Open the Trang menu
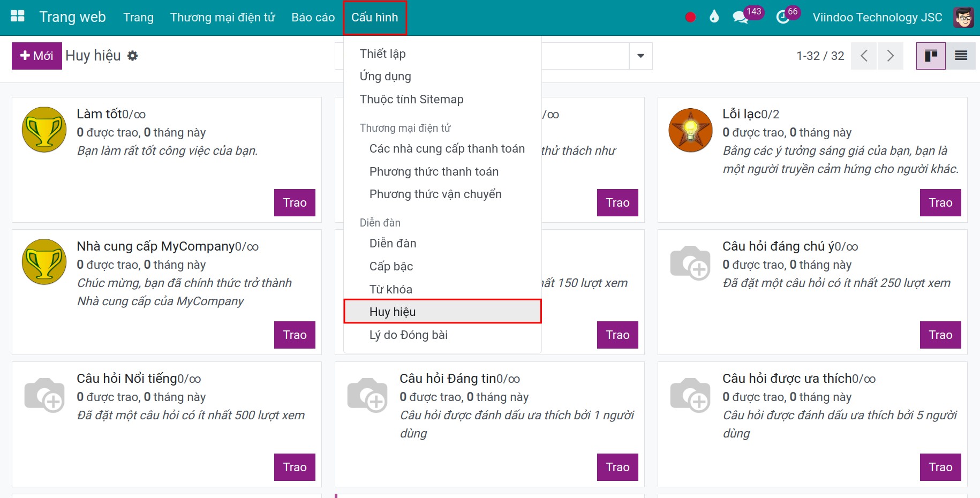980x498 pixels. pos(138,18)
